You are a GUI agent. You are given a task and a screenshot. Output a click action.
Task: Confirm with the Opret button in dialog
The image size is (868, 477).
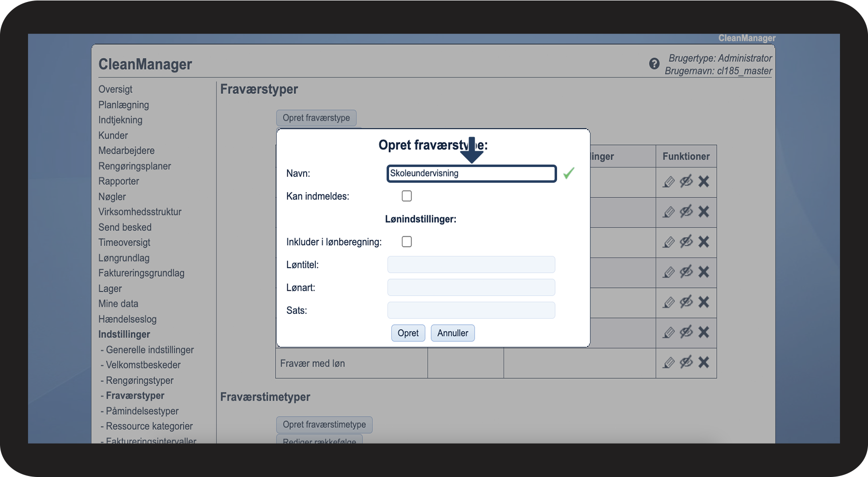coord(408,333)
